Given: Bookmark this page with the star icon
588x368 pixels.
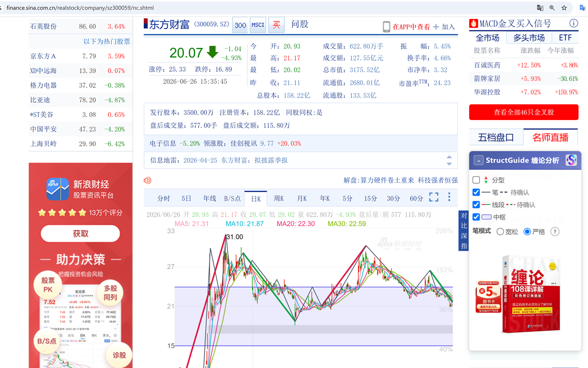Looking at the screenshot, I should click(x=564, y=8).
